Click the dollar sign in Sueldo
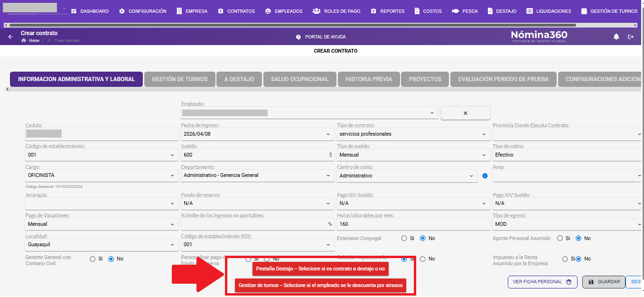The width and height of the screenshot is (644, 297). (330, 155)
